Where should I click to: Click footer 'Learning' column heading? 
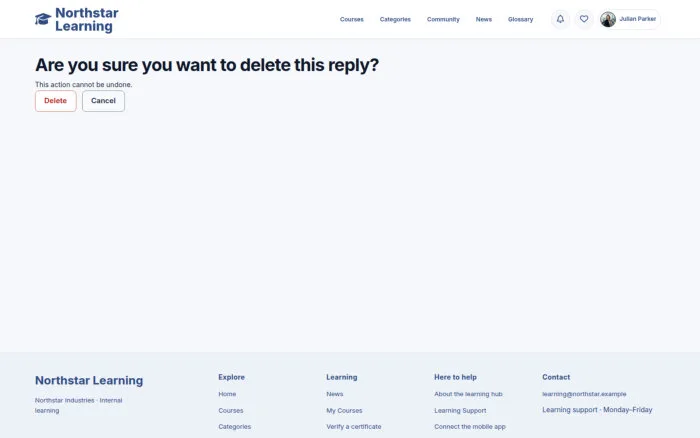click(342, 377)
